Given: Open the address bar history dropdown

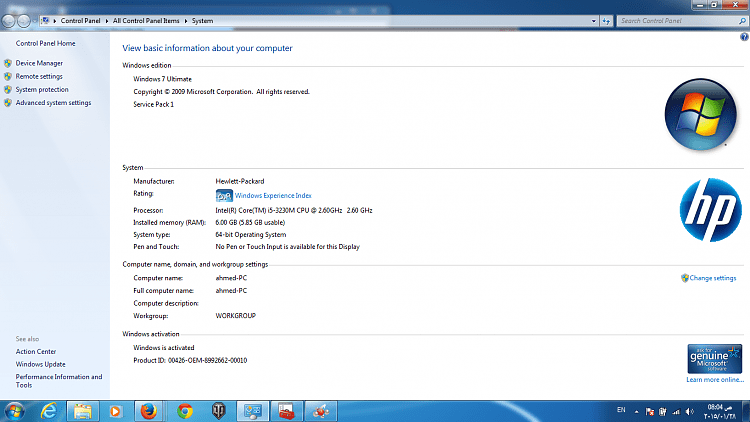Looking at the screenshot, I should pyautogui.click(x=594, y=21).
